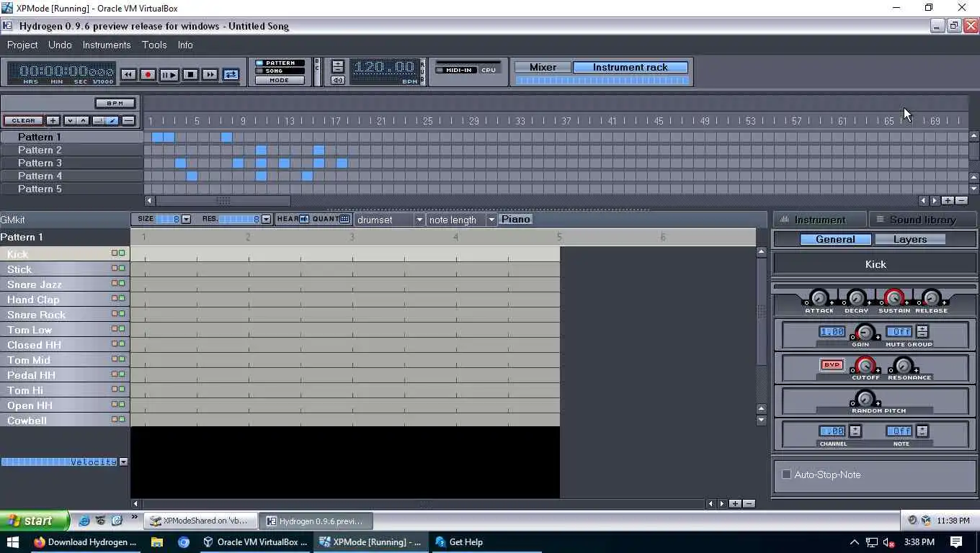980x553 pixels.
Task: Toggle mute box on the Kick row
Action: coord(115,253)
